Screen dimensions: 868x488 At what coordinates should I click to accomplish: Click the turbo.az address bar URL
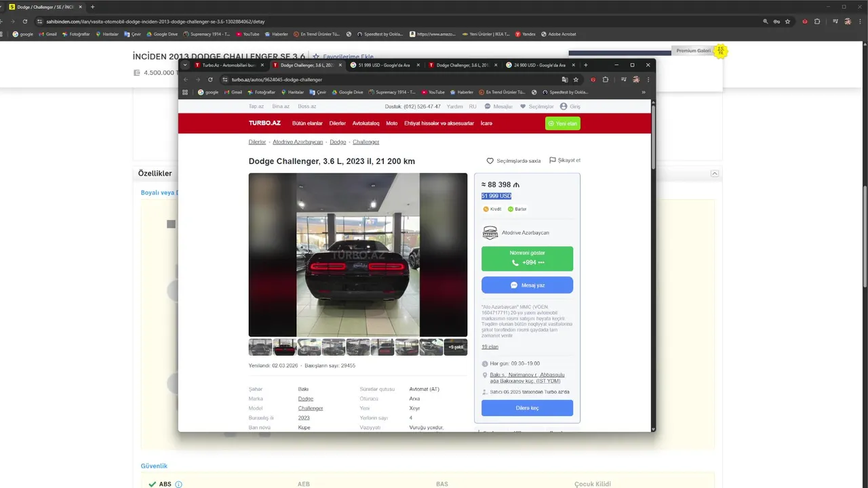click(277, 79)
